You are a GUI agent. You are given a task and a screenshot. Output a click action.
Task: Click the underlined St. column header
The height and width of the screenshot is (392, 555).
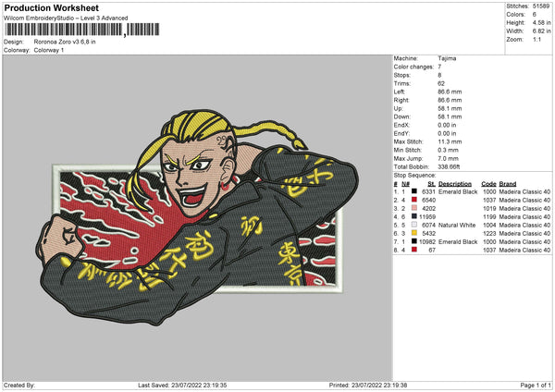pos(431,184)
